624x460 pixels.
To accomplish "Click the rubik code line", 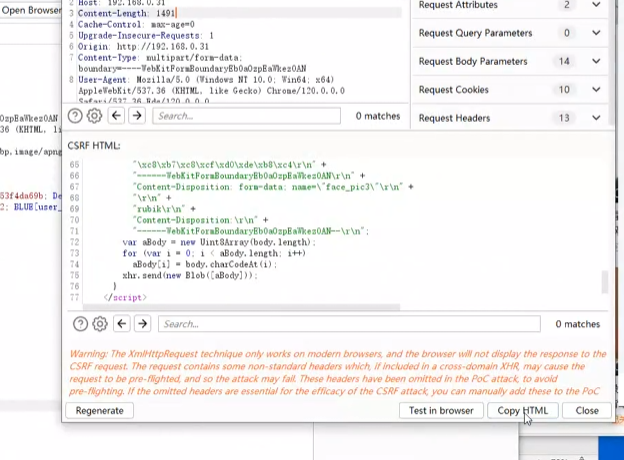I will [165, 209].
